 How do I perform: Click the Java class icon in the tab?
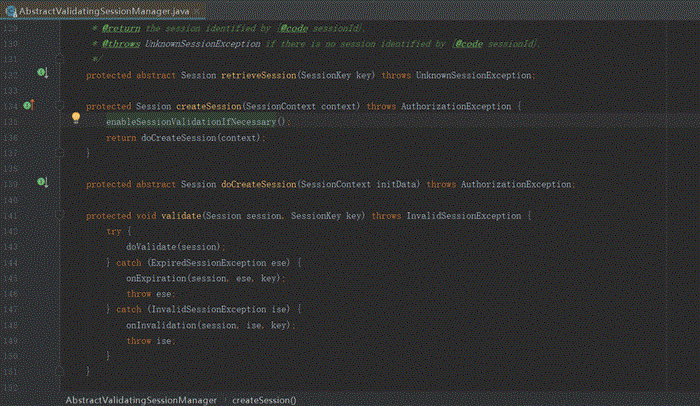11,11
